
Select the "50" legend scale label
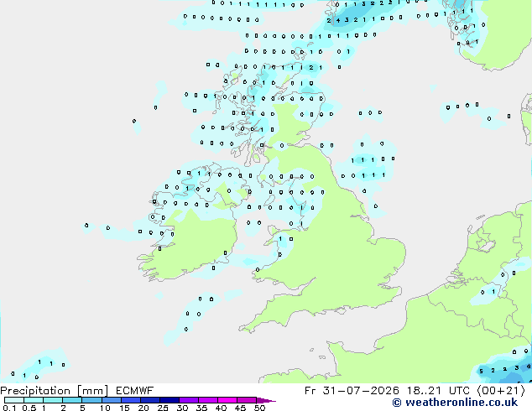[x=259, y=408]
